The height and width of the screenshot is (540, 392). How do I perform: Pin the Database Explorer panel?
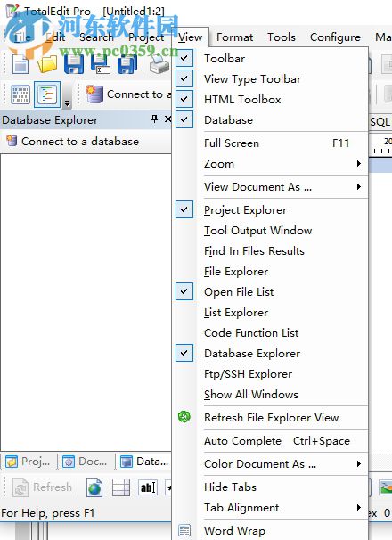pyautogui.click(x=155, y=119)
